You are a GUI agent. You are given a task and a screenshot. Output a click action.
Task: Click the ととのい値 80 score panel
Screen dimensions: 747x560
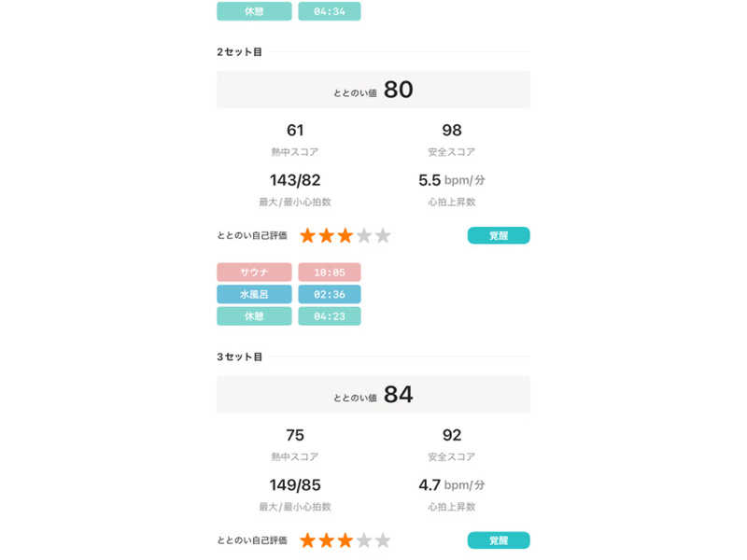pyautogui.click(x=373, y=90)
